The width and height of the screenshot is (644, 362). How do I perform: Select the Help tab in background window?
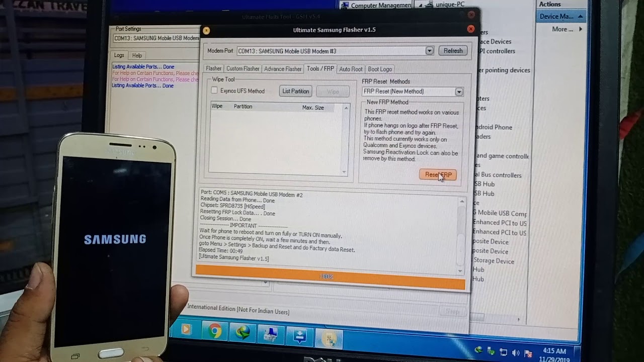click(137, 55)
